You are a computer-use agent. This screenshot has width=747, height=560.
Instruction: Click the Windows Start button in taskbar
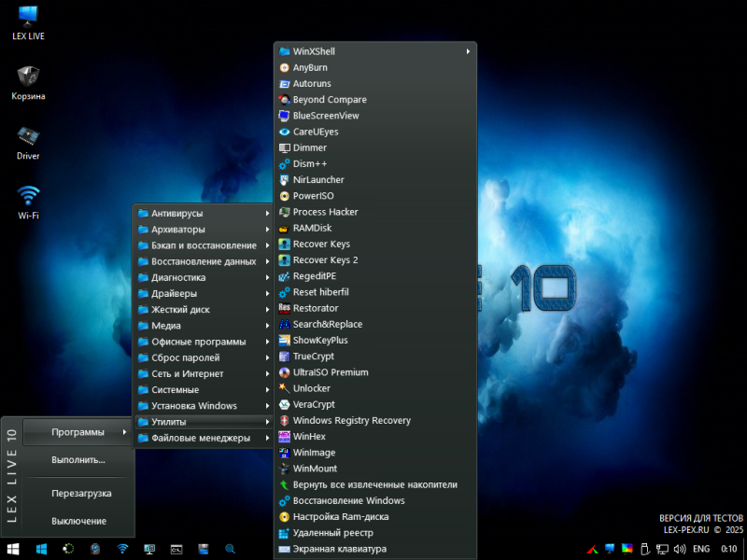(13, 549)
